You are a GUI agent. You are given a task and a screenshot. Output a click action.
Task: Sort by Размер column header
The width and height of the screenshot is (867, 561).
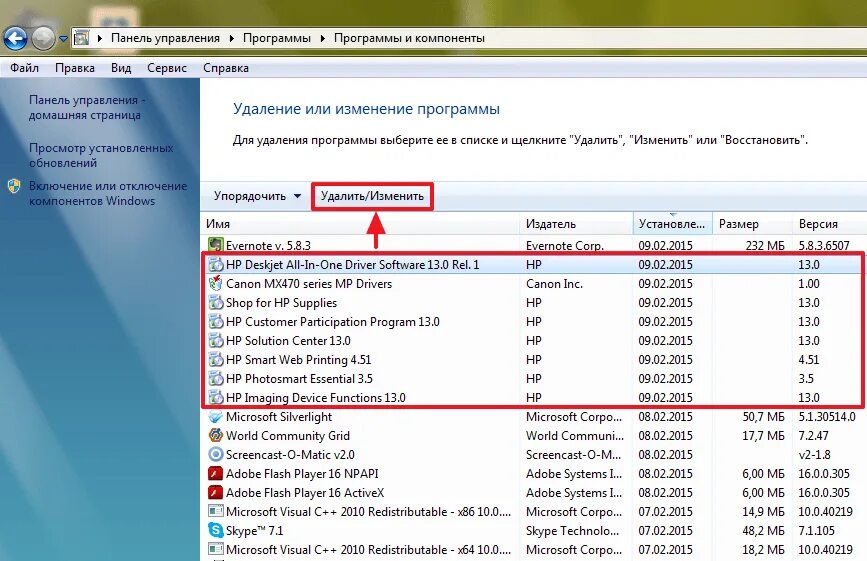point(752,224)
